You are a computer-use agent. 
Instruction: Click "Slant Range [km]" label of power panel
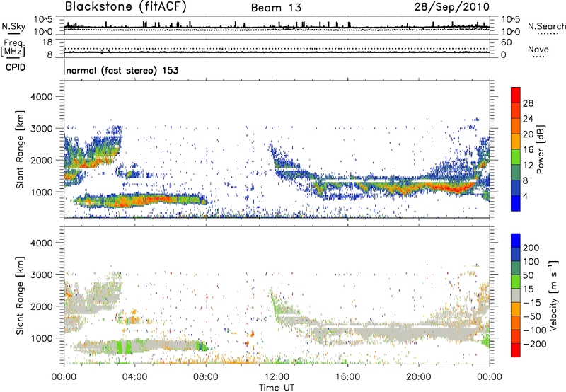pos(20,149)
